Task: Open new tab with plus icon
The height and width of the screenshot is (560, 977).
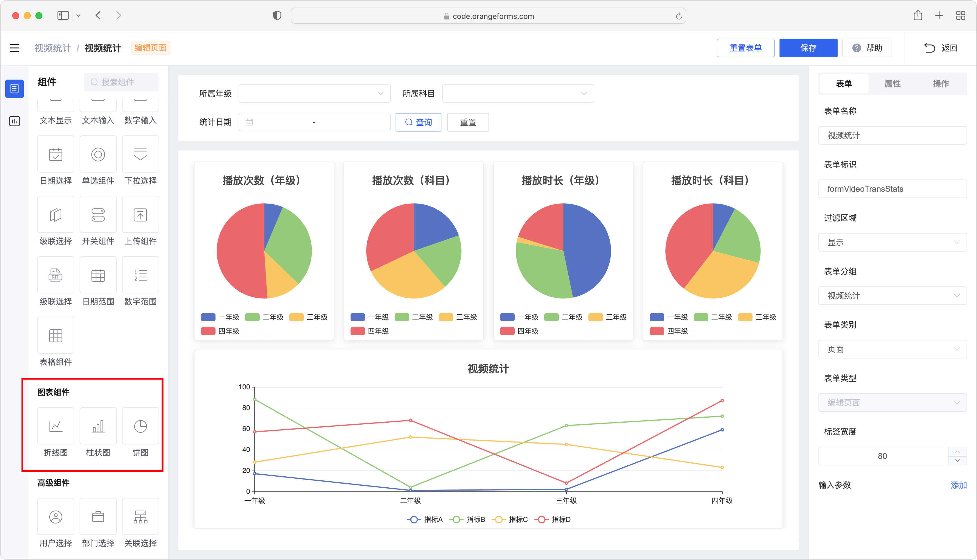Action: point(939,15)
